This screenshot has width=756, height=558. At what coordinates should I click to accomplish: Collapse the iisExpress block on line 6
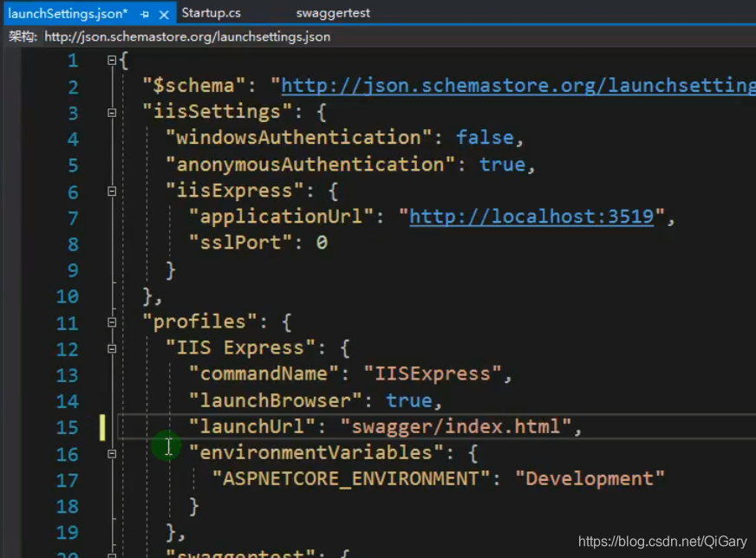pyautogui.click(x=111, y=191)
